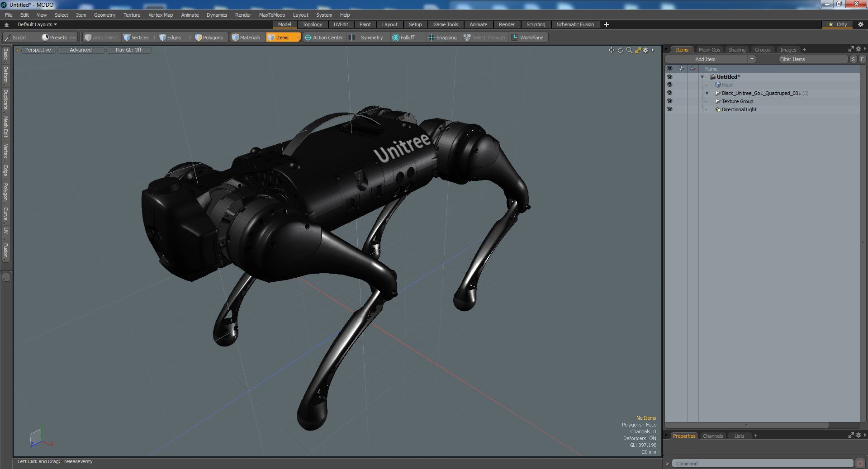The width and height of the screenshot is (868, 469).
Task: Open the gear settings in the top-right layout bar
Action: pos(860,24)
